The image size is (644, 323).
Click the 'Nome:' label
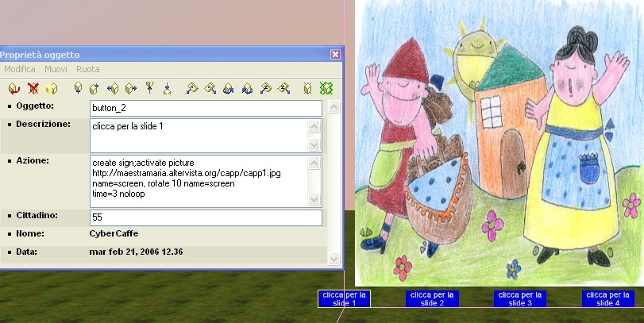[x=30, y=233]
